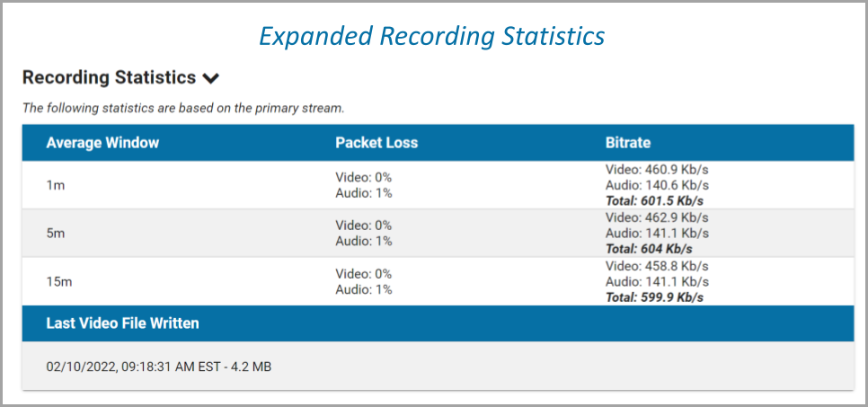Click the Recording Statistics heading
The height and width of the screenshot is (407, 868).
point(109,78)
